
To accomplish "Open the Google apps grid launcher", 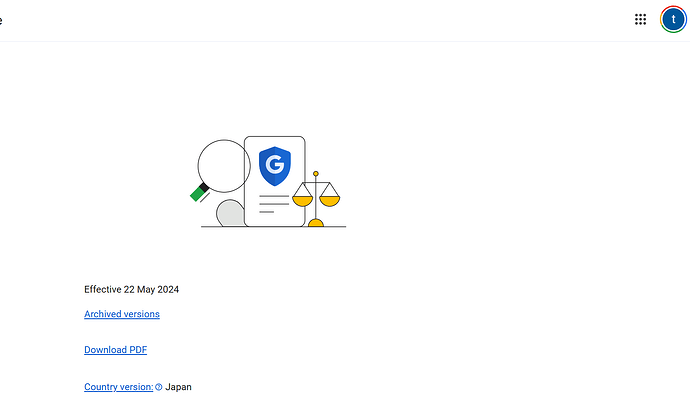I will coord(640,19).
